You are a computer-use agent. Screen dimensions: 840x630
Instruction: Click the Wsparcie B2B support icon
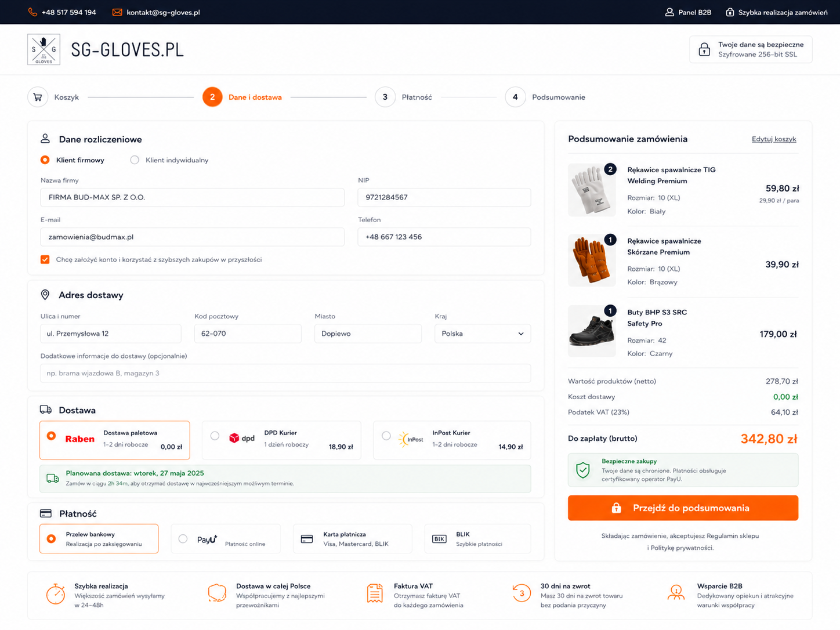(x=676, y=593)
